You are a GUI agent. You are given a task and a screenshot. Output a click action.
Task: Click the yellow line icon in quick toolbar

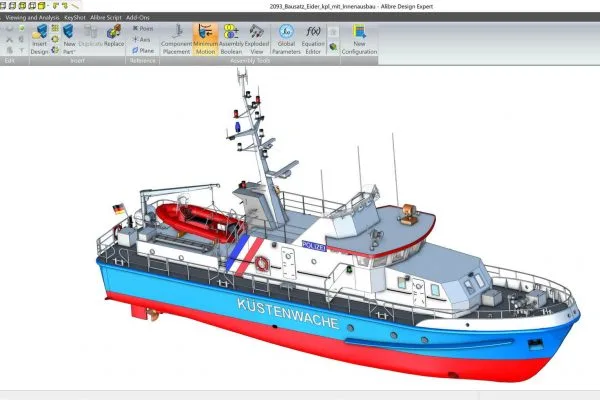[x=75, y=6]
